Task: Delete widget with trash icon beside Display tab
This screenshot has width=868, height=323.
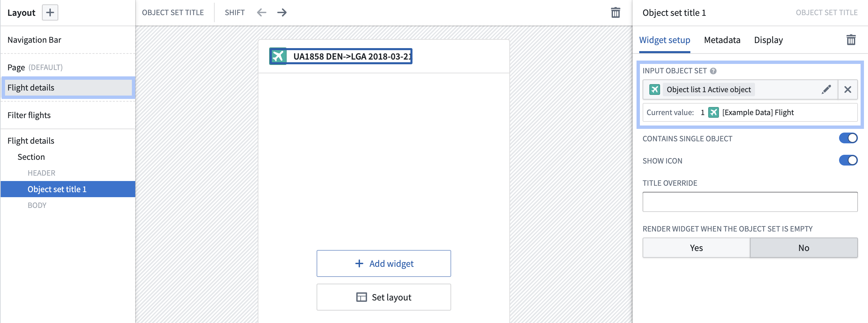Action: [851, 40]
